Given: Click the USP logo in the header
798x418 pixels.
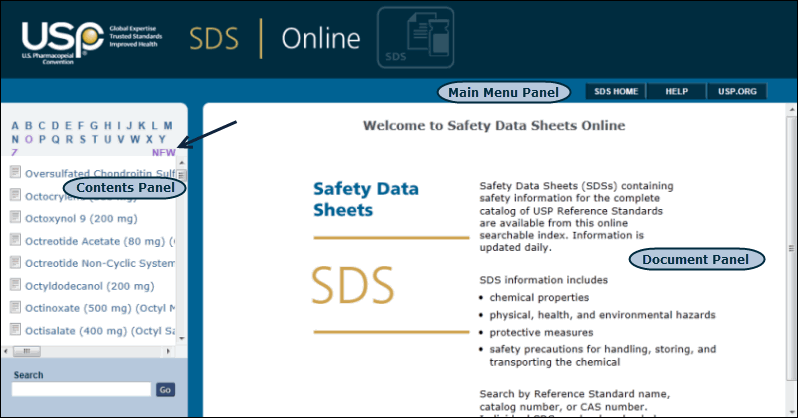Looking at the screenshot, I should pyautogui.click(x=62, y=43).
